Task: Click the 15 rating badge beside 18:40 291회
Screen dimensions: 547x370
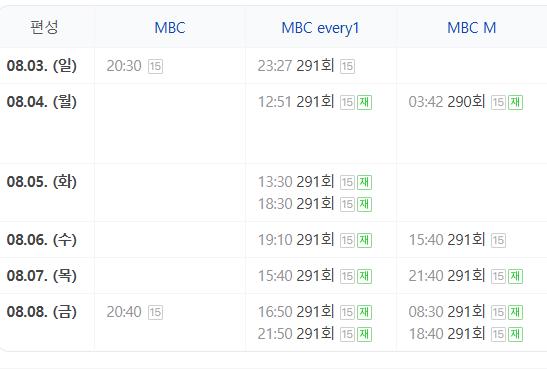Action: [499, 334]
